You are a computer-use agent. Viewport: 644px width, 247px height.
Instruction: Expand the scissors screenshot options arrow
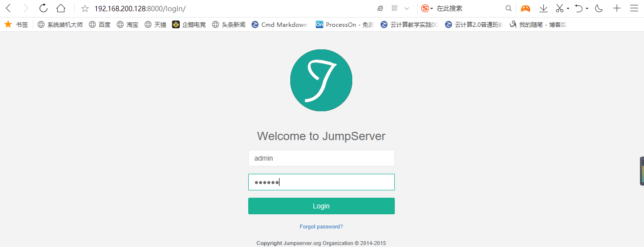[568, 9]
